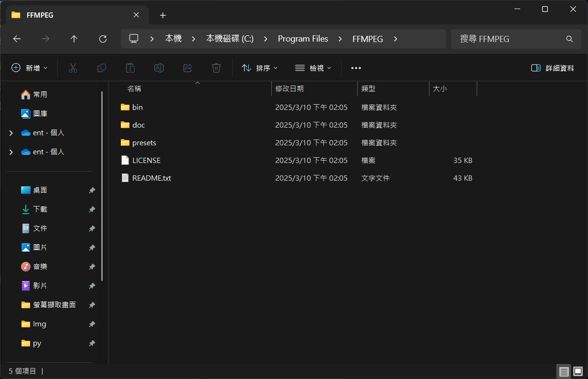This screenshot has height=379, width=588.
Task: Click the Refresh icon in navigation bar
Action: 103,39
